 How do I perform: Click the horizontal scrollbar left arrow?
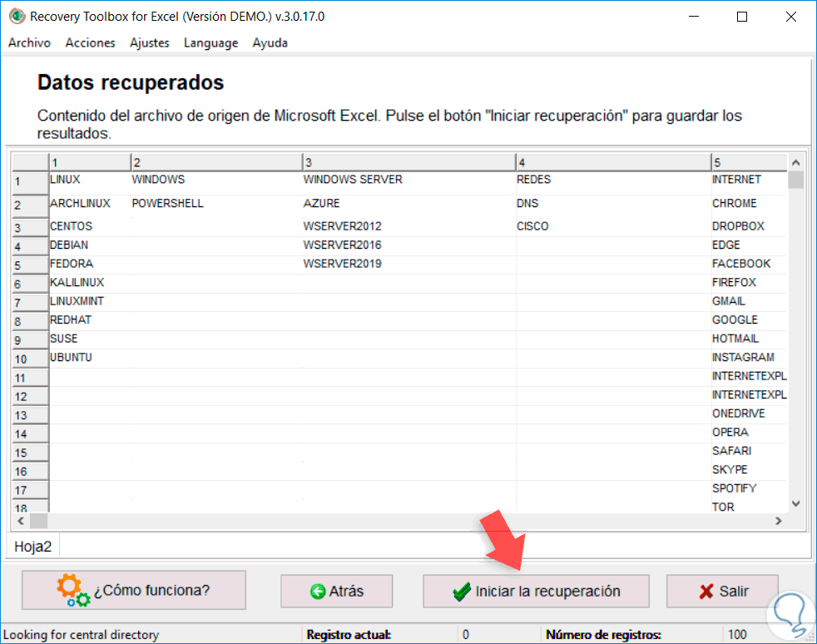pyautogui.click(x=21, y=521)
